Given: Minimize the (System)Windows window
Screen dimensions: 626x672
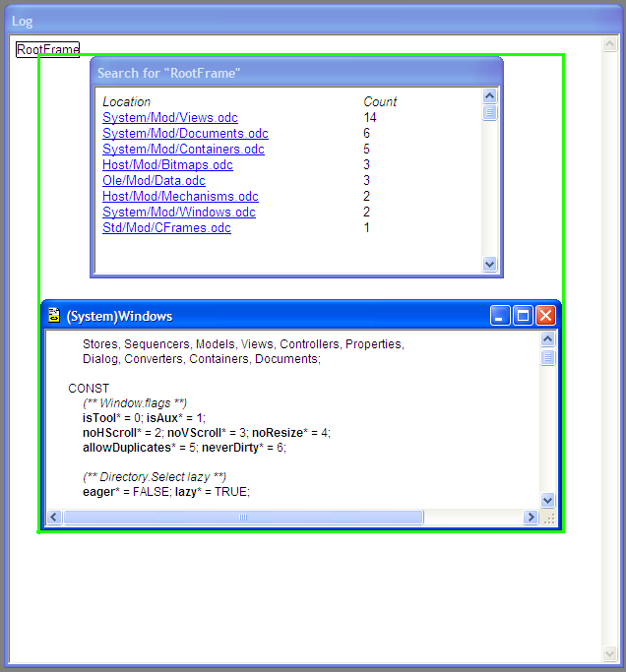Looking at the screenshot, I should tap(501, 316).
